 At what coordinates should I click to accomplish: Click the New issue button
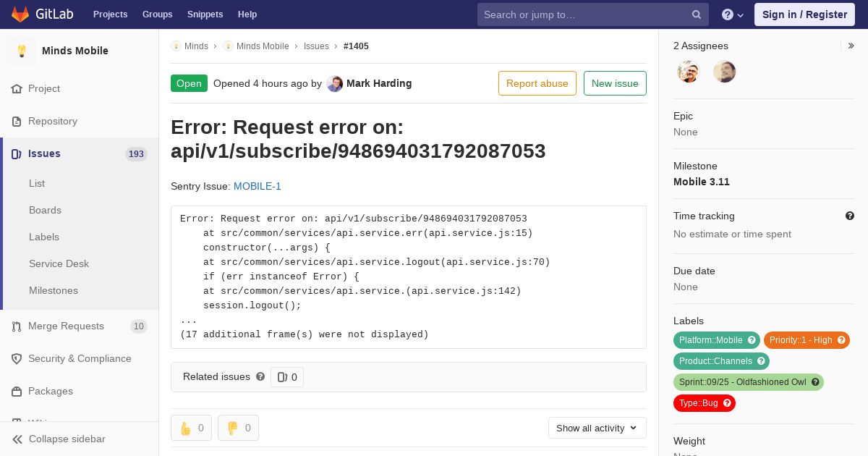pyautogui.click(x=615, y=83)
